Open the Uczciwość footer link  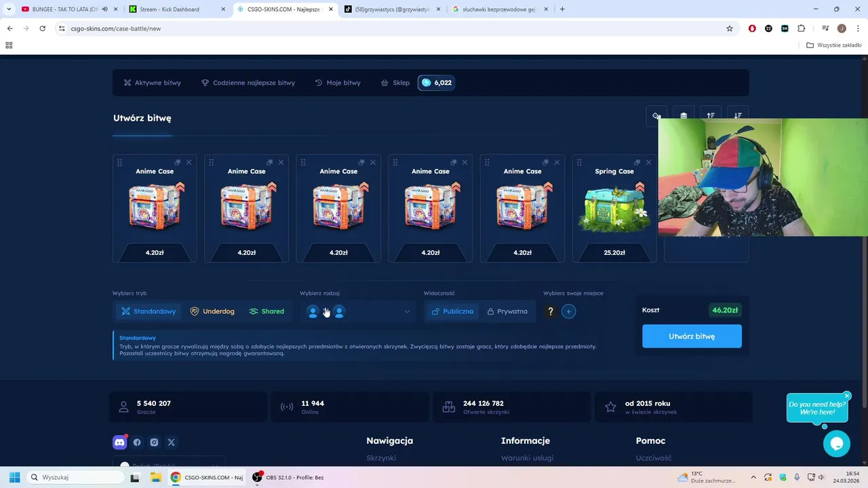(x=654, y=458)
